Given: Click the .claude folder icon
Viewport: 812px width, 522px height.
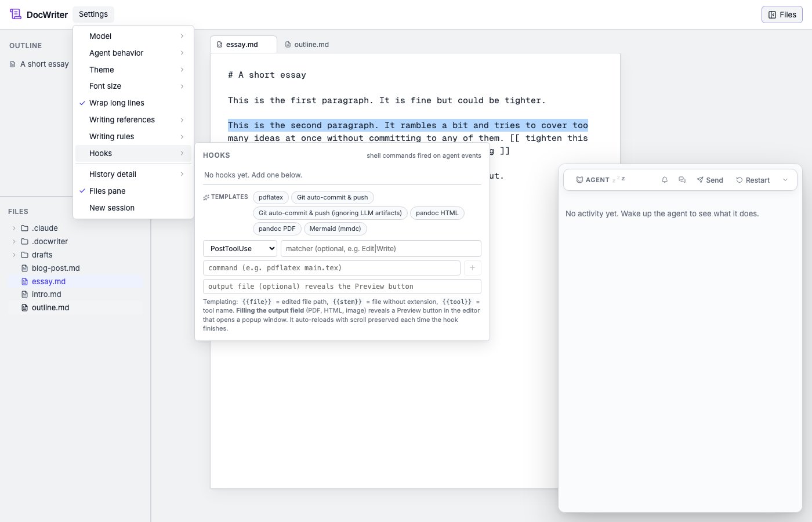Looking at the screenshot, I should pos(24,228).
